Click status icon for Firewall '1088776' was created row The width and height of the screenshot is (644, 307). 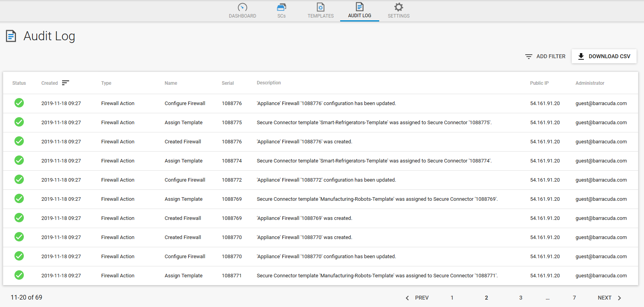click(19, 141)
